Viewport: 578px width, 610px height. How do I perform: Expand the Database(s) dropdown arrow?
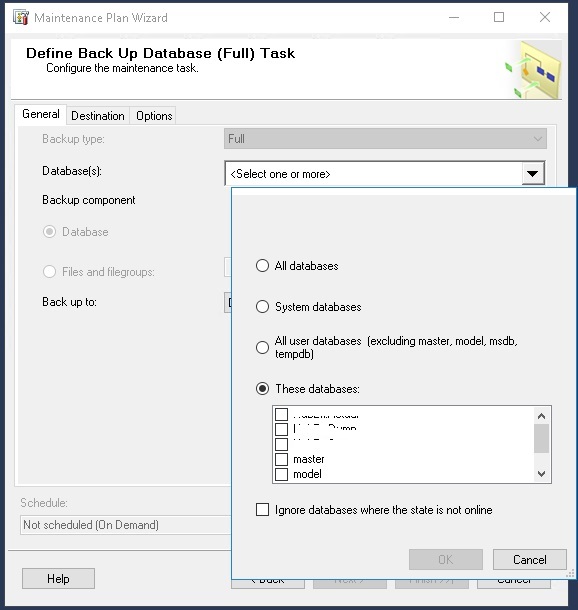point(532,174)
